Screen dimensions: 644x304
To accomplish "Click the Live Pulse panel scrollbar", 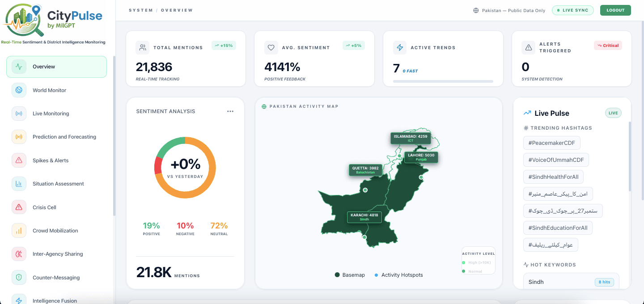I will coord(629,156).
